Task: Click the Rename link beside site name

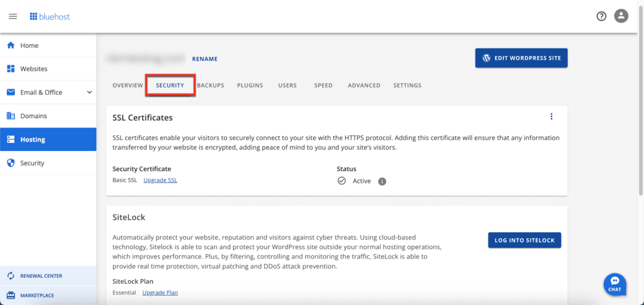Action: click(204, 59)
